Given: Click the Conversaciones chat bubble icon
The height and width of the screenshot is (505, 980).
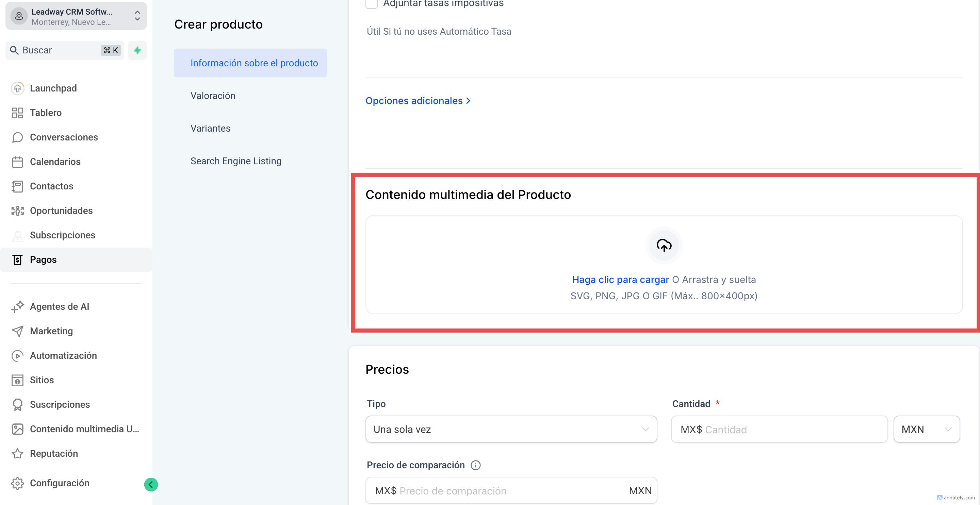Looking at the screenshot, I should (17, 137).
